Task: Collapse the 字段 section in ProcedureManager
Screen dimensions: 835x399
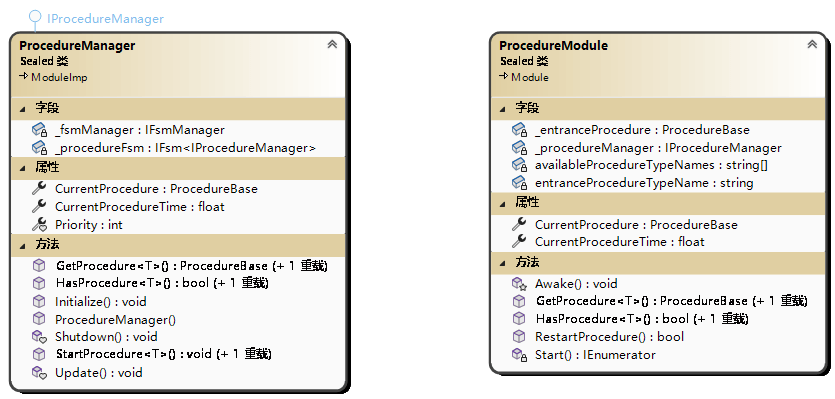Action: (22, 109)
